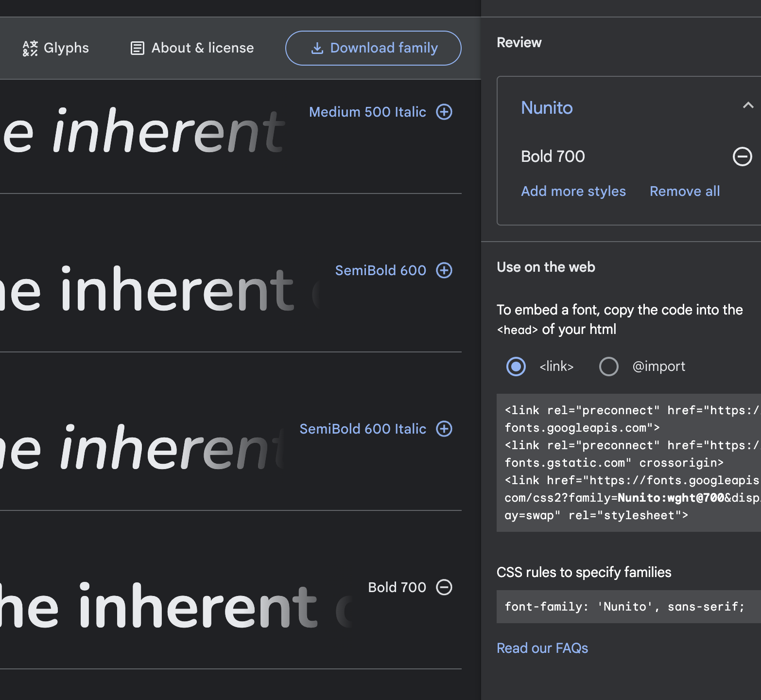This screenshot has height=700, width=761.
Task: Click Remove all styles
Action: (684, 191)
